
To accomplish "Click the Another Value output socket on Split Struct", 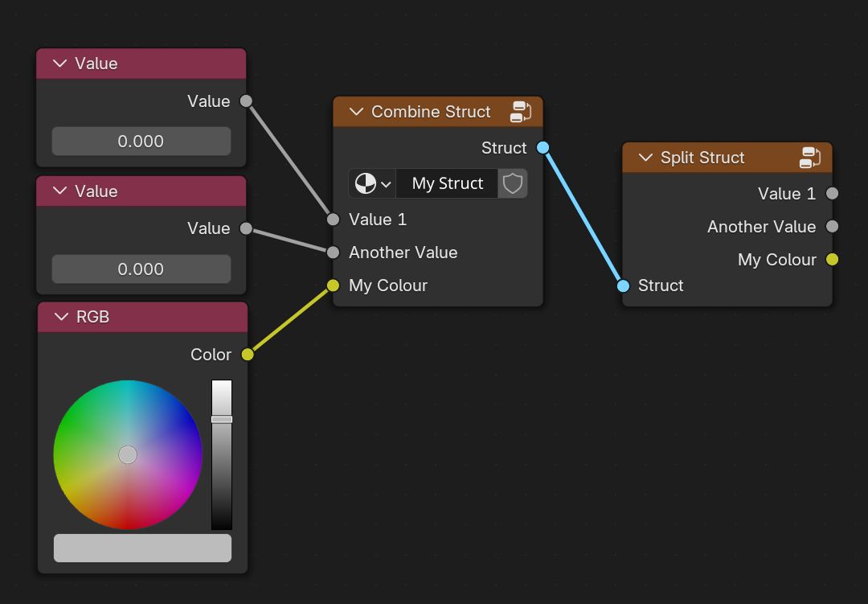I will coord(832,226).
